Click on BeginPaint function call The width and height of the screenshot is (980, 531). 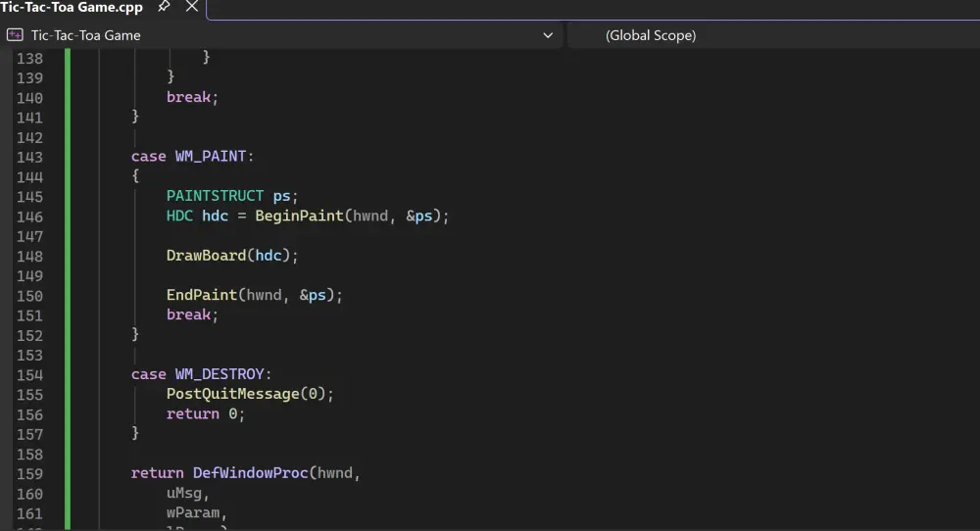coord(299,217)
